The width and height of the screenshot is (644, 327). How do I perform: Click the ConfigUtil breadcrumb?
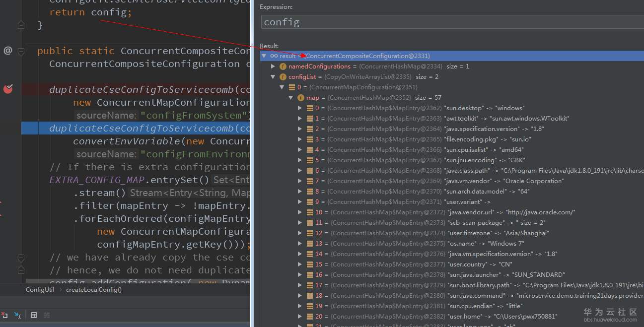(40, 290)
